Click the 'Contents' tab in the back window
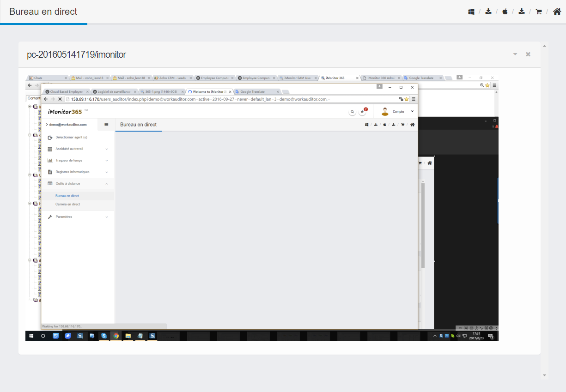Image resolution: width=566 pixels, height=392 pixels. tap(34, 98)
